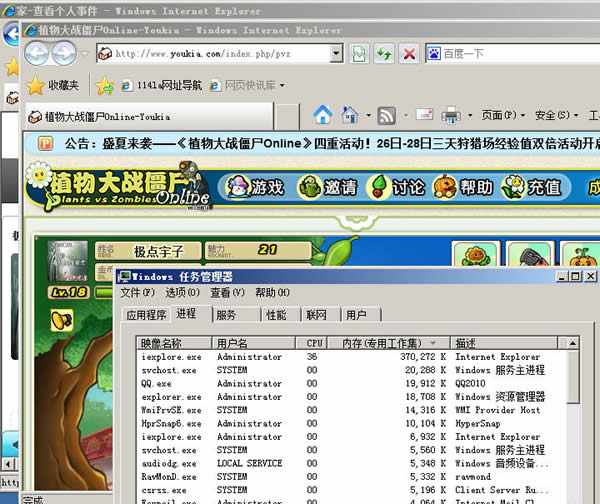The height and width of the screenshot is (504, 600).
Task: Open a new blank tab button
Action: (287, 117)
